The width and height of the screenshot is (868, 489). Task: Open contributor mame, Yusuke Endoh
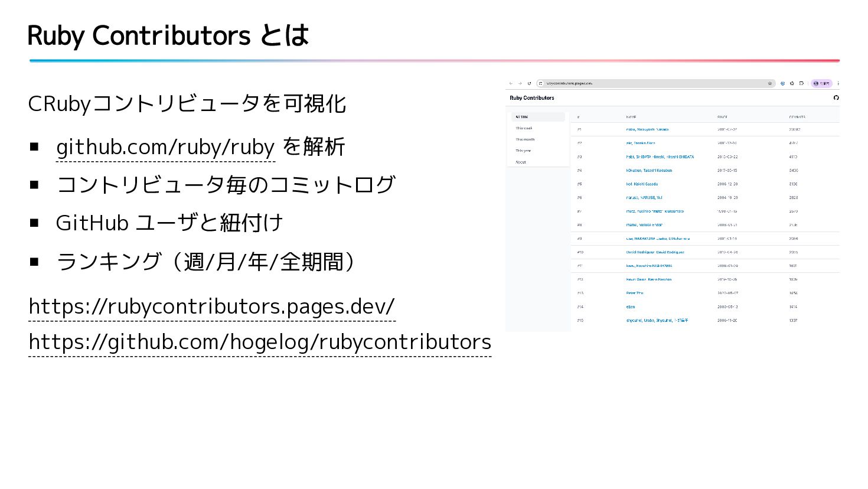tap(644, 225)
